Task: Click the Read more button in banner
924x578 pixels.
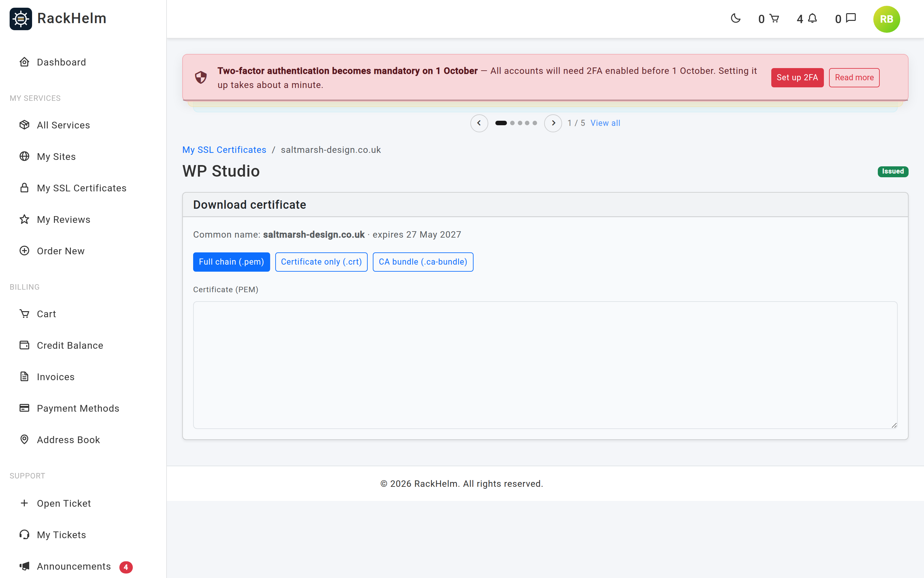Action: coord(854,78)
